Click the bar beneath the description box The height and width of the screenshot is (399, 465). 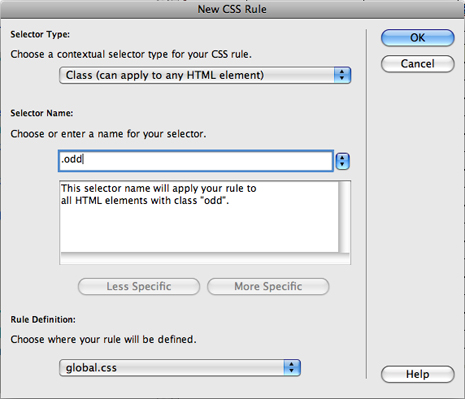pos(205,259)
